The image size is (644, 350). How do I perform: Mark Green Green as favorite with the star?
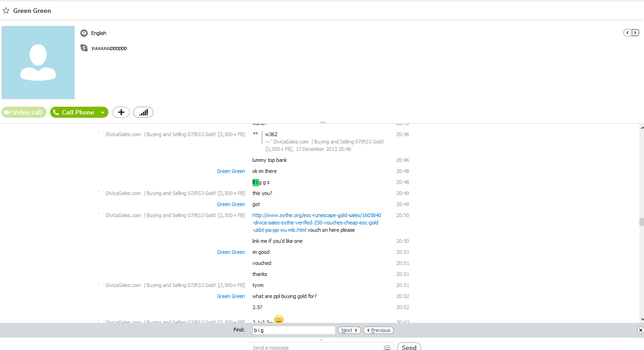(6, 11)
